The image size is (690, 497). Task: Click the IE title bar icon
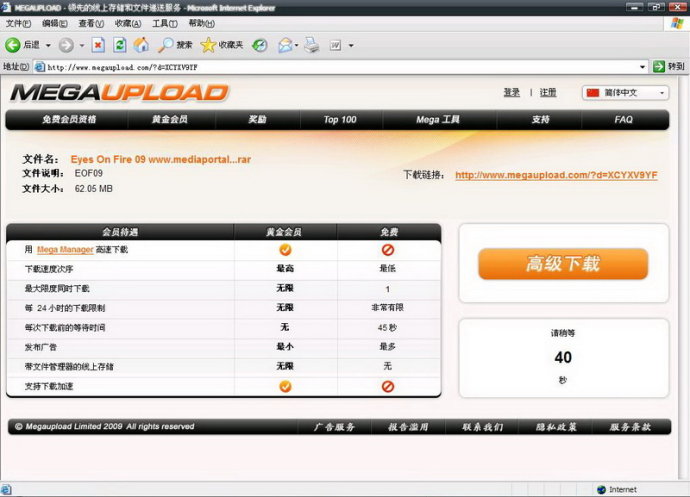pos(6,7)
